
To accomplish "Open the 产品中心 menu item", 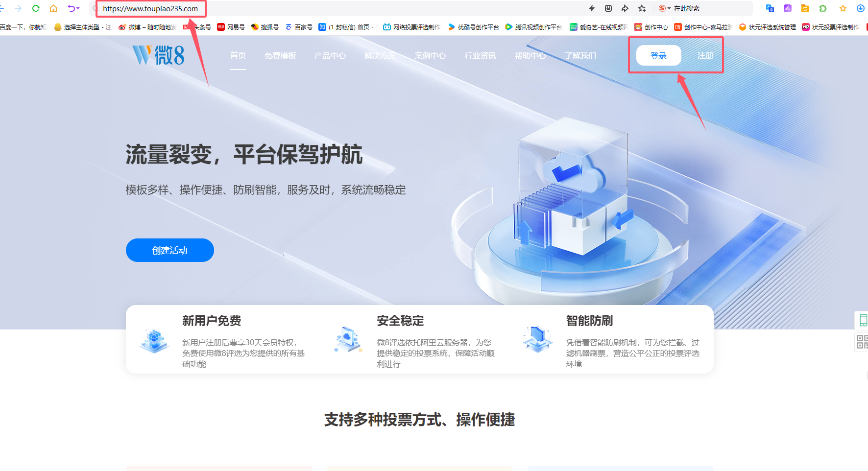I will tap(330, 55).
